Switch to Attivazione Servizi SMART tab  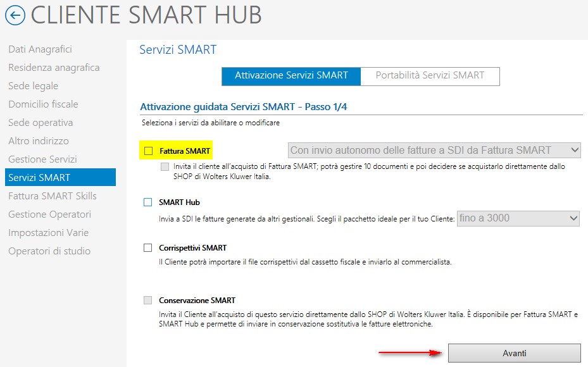pos(291,76)
